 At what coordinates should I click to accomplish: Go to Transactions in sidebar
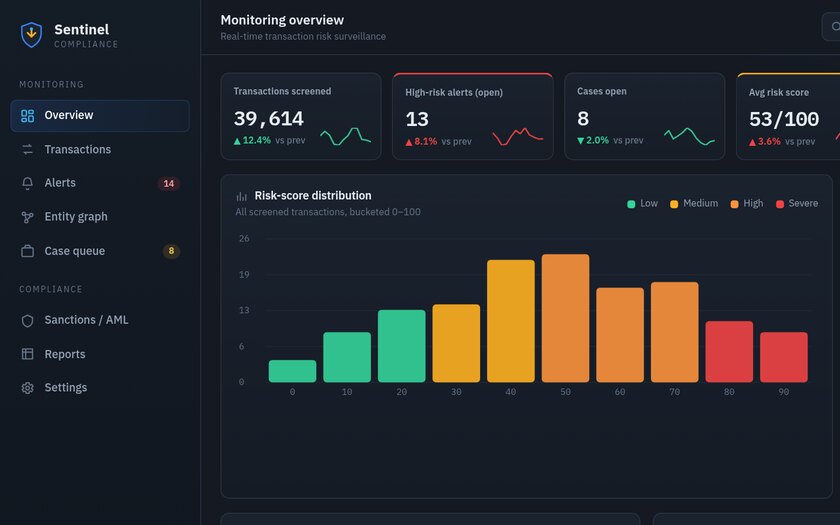tap(100, 149)
